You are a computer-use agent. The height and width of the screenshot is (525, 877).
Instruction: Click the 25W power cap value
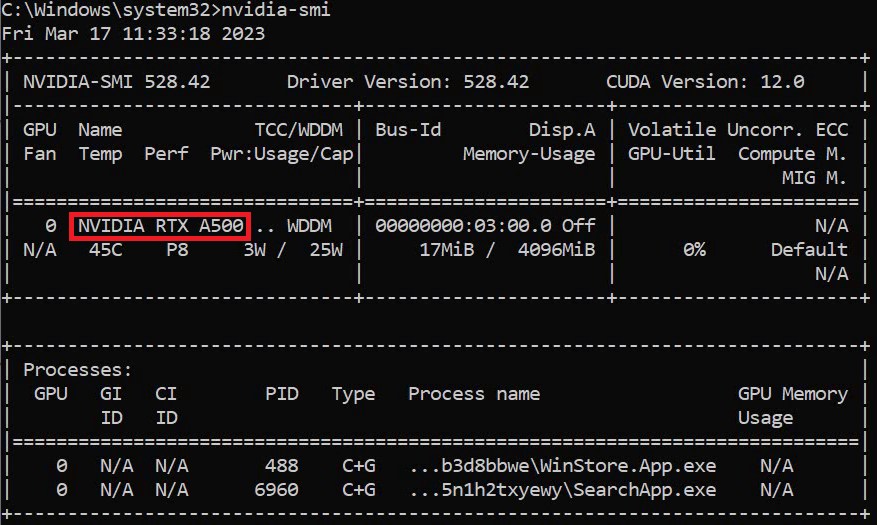pyautogui.click(x=326, y=250)
